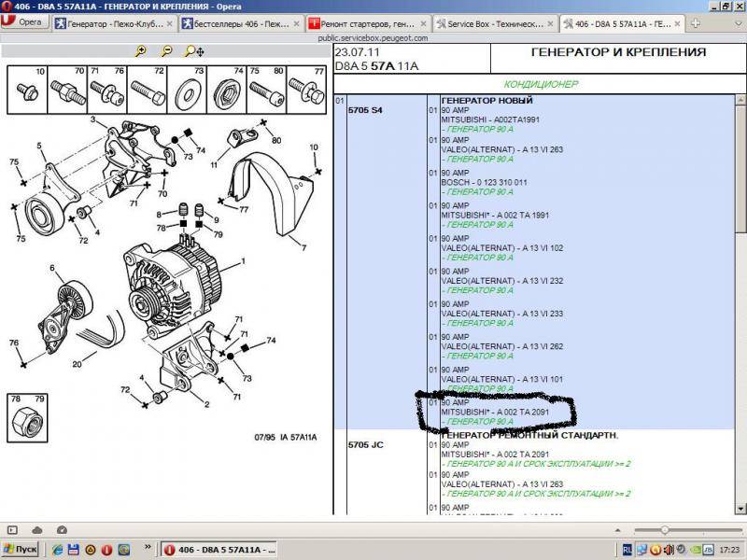
Task: Close the Service Box tab
Action: click(553, 22)
